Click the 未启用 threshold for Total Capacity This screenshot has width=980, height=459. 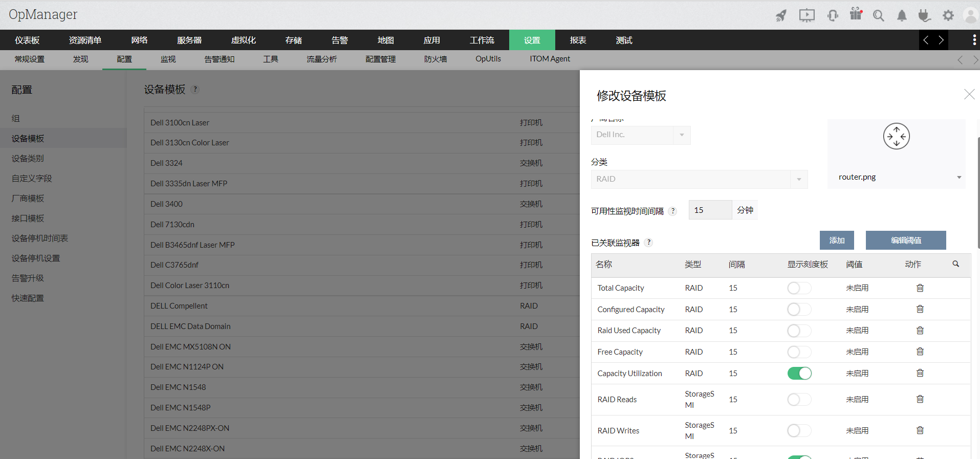[x=857, y=288]
